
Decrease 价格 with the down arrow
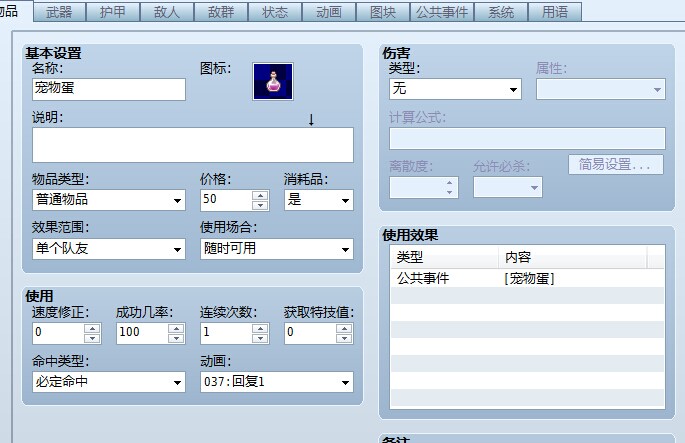point(260,205)
